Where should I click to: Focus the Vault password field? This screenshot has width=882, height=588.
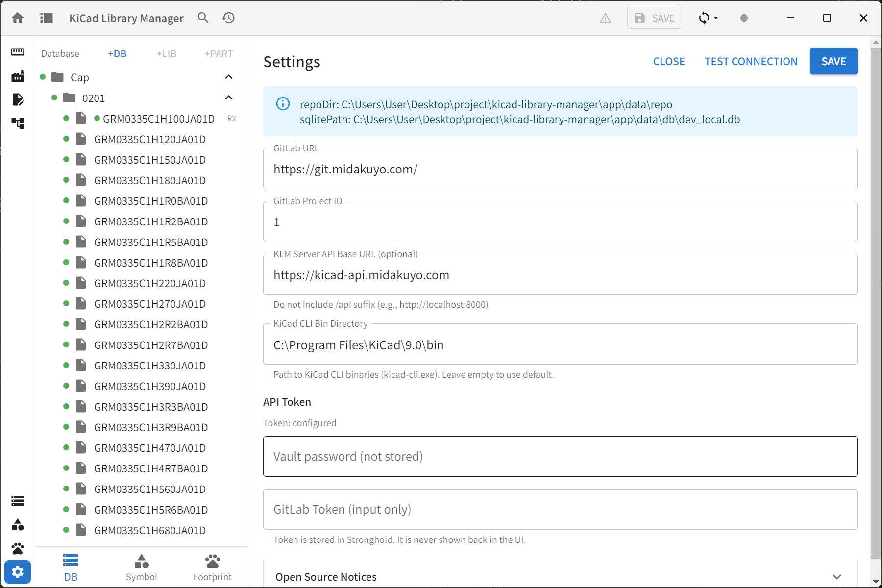560,456
